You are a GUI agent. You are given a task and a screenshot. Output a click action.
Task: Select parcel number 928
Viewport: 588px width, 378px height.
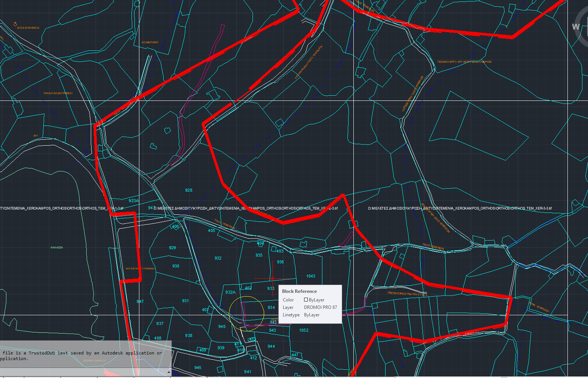(189, 190)
